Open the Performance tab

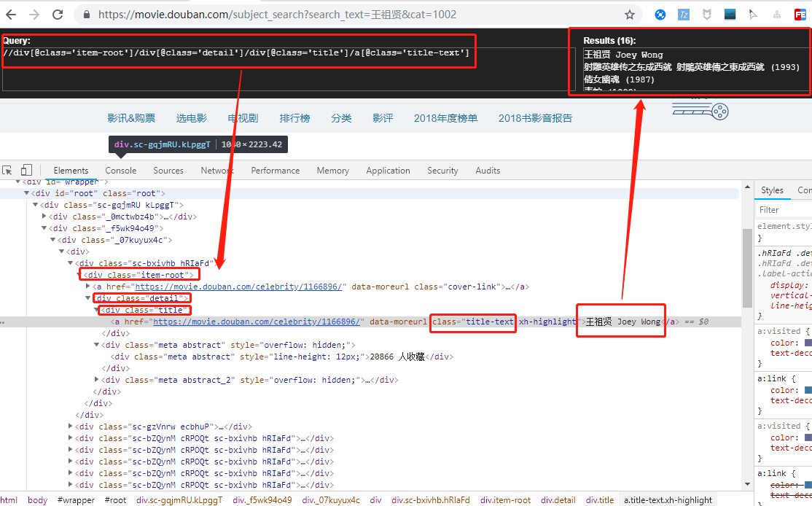276,171
